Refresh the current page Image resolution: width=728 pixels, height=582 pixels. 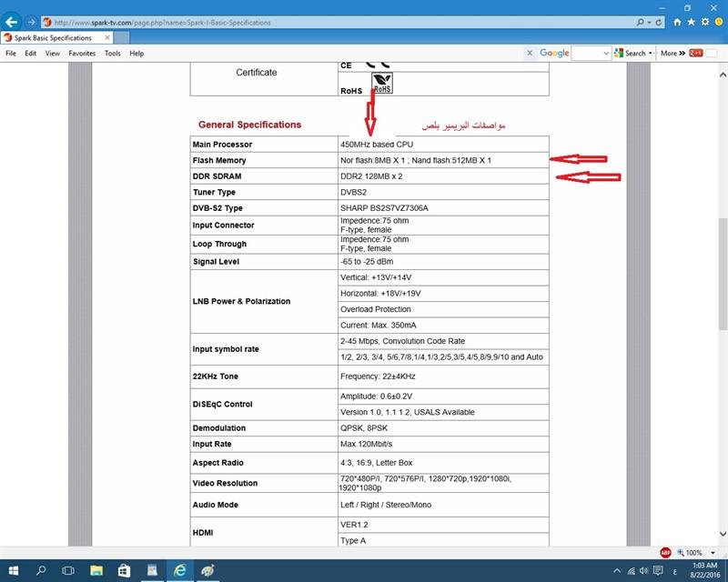tap(658, 22)
